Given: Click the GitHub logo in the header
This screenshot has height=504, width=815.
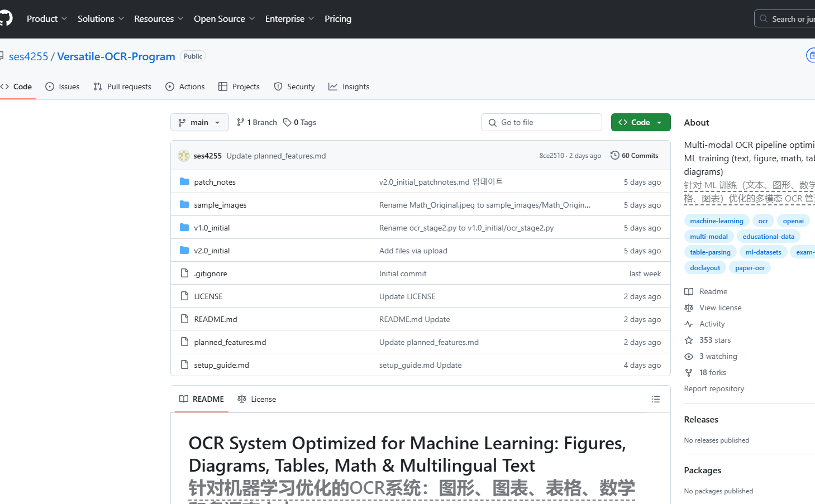Looking at the screenshot, I should pyautogui.click(x=4, y=18).
